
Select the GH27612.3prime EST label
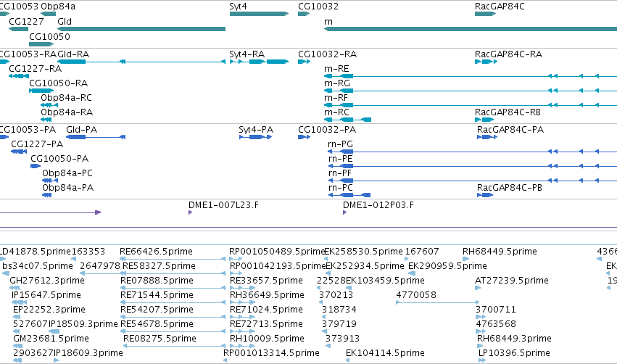(x=47, y=281)
